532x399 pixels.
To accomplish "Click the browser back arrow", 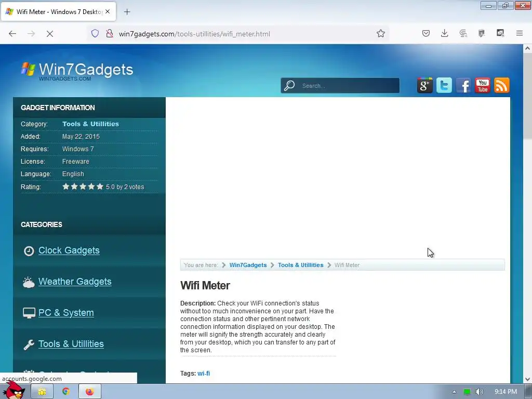I will [x=12, y=34].
